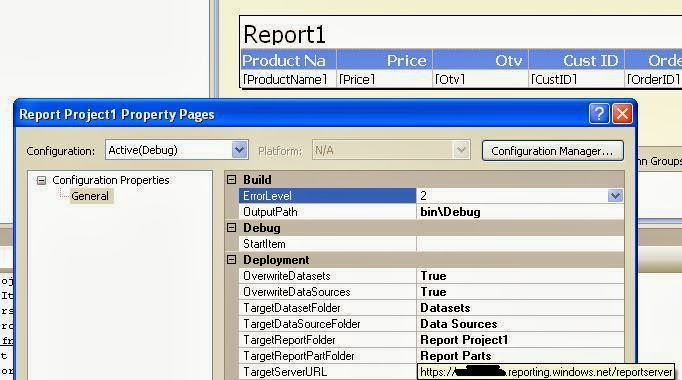Open the disabled Platform N/A dropdown

461,150
